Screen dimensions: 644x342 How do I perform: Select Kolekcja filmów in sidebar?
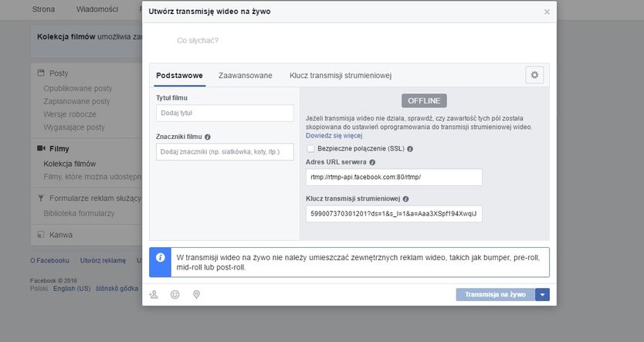tap(69, 164)
